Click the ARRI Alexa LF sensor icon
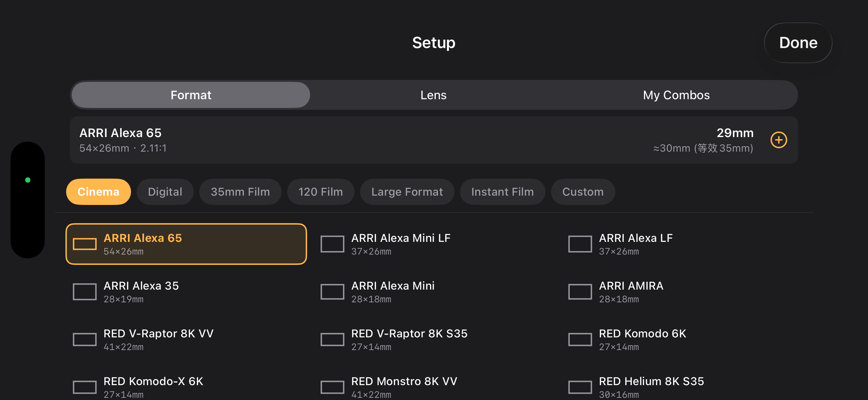 click(580, 244)
